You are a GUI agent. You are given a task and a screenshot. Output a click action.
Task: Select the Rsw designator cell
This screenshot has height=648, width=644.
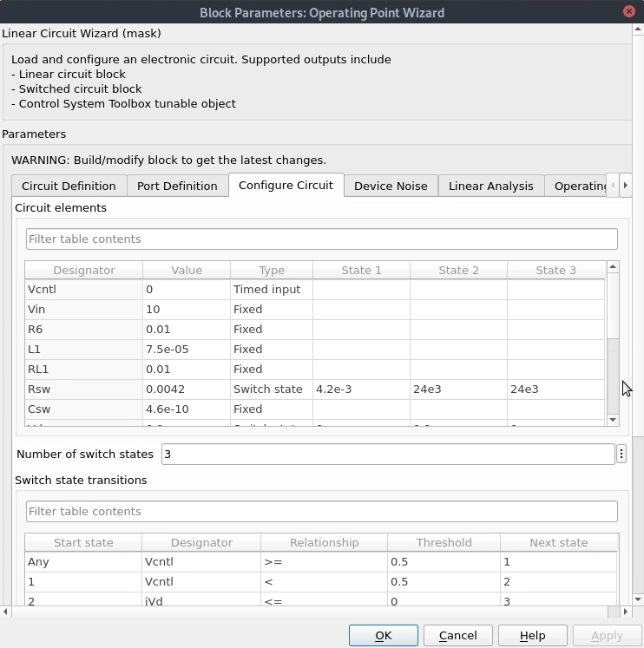84,389
